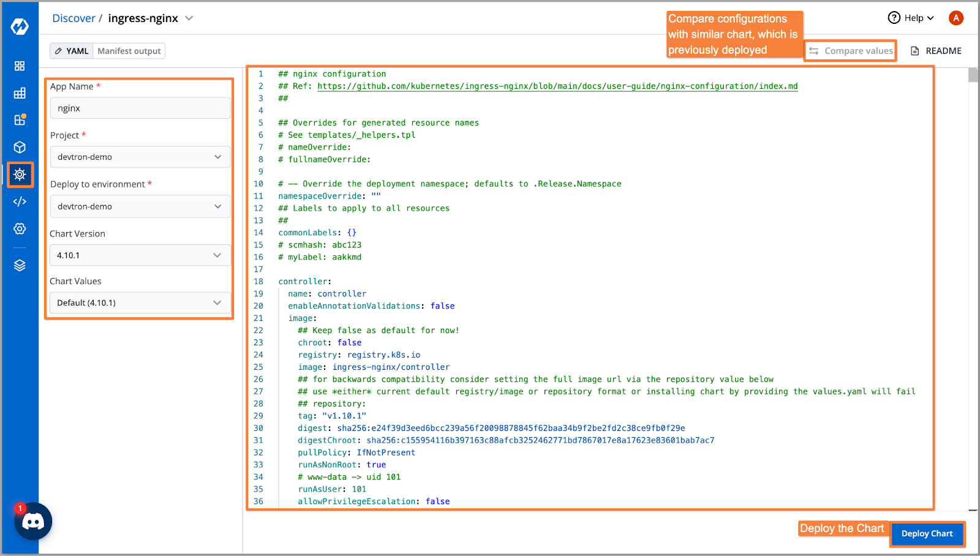The image size is (980, 556).
Task: Click the chroot: false line
Action: (x=330, y=343)
